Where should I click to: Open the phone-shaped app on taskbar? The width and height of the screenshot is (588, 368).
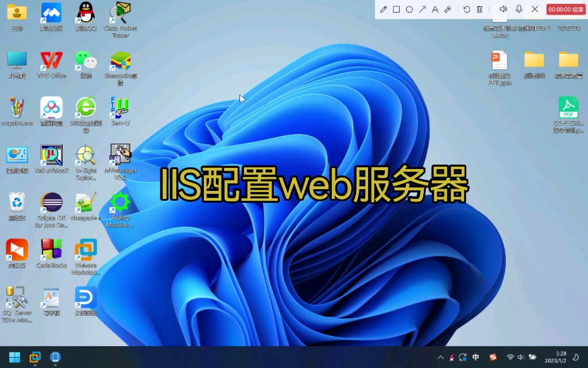pyautogui.click(x=55, y=357)
